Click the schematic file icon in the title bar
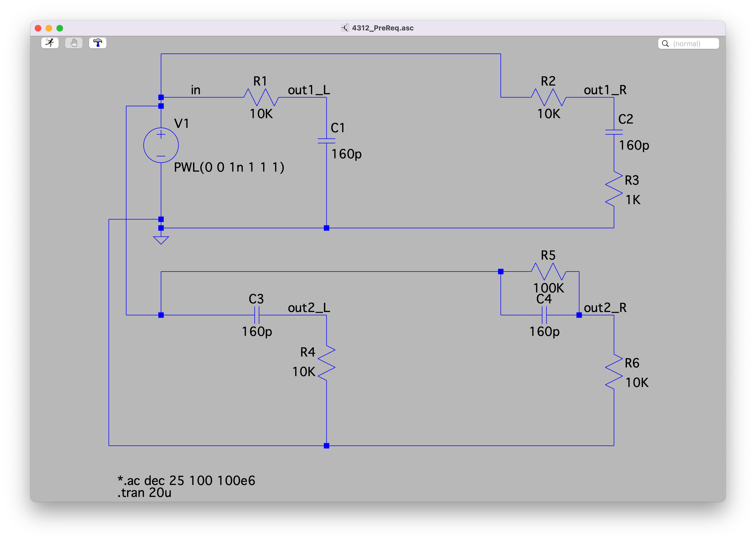This screenshot has height=542, width=756. (x=345, y=28)
